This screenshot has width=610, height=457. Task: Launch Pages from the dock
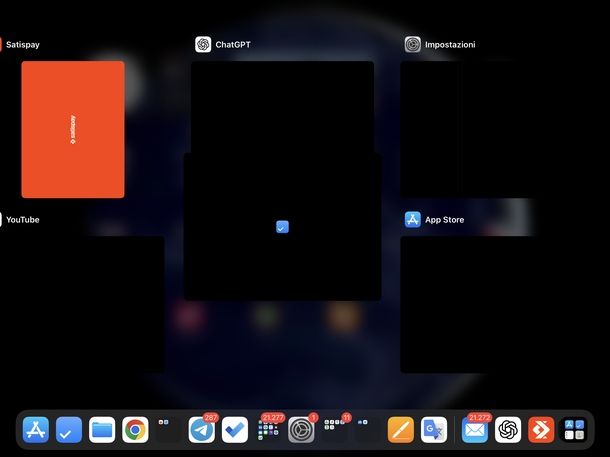coord(401,430)
